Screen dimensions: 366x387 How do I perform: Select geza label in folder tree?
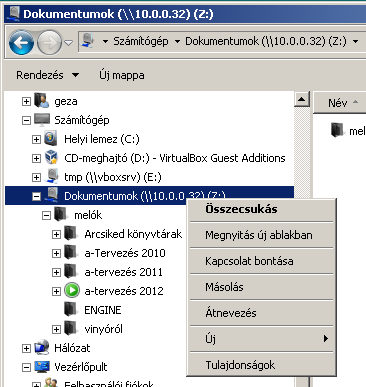pyautogui.click(x=66, y=101)
